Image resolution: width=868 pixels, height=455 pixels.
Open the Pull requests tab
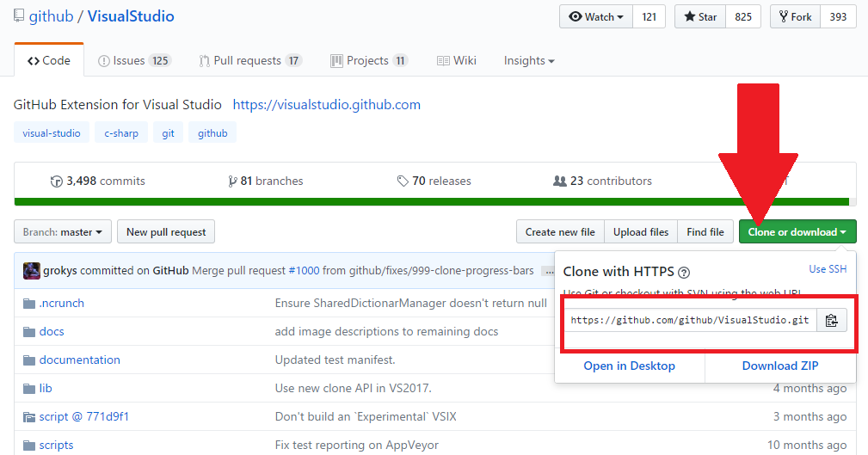tap(250, 60)
